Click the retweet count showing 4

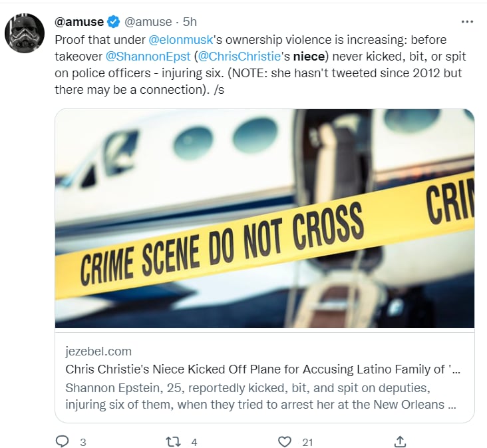[x=194, y=443]
